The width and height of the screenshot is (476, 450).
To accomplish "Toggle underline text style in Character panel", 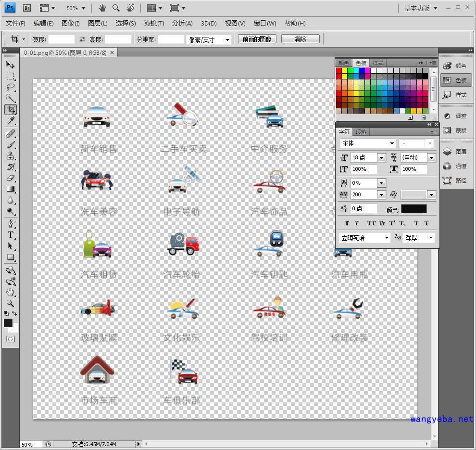I will point(416,223).
